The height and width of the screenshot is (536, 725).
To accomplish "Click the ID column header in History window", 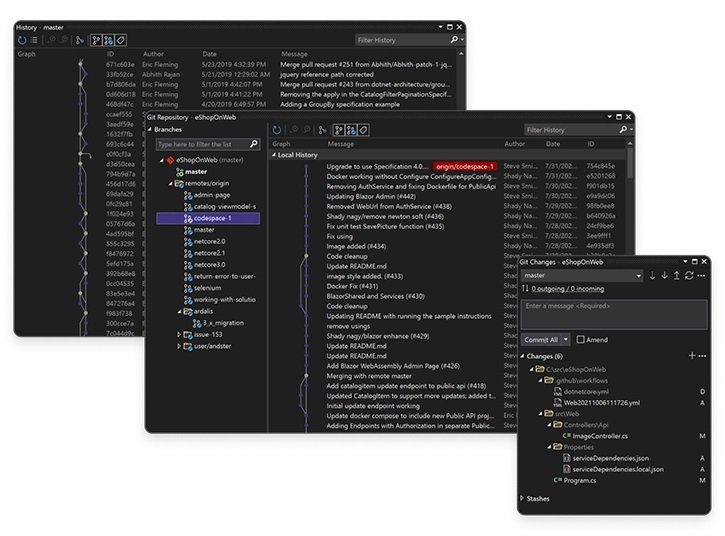I will point(110,54).
